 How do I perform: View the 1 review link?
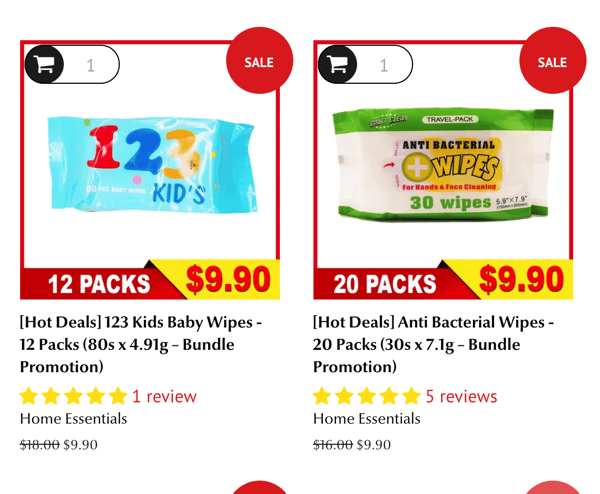[164, 396]
